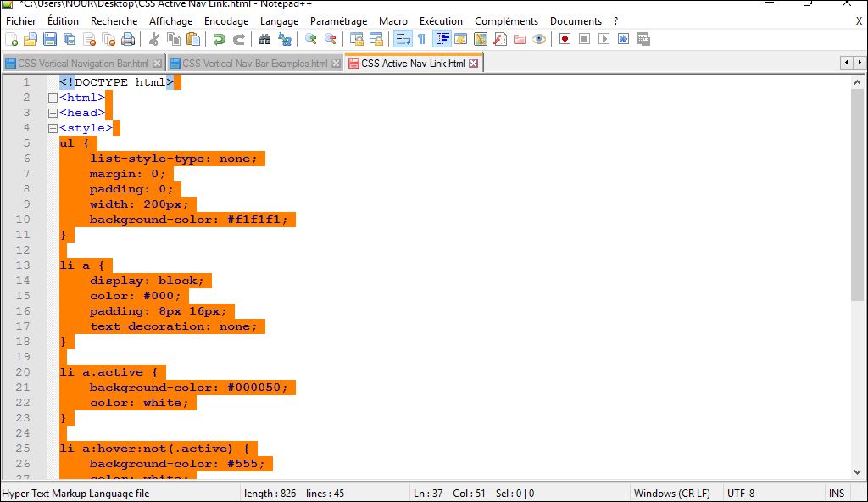Open the Compléments menu
Viewport: 868px width, 502px height.
tap(506, 21)
